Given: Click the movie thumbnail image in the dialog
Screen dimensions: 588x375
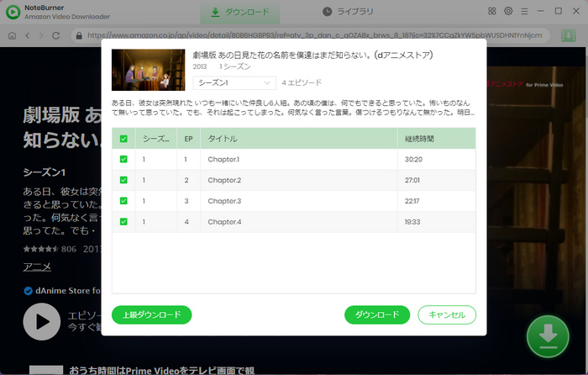Looking at the screenshot, I should coord(148,70).
